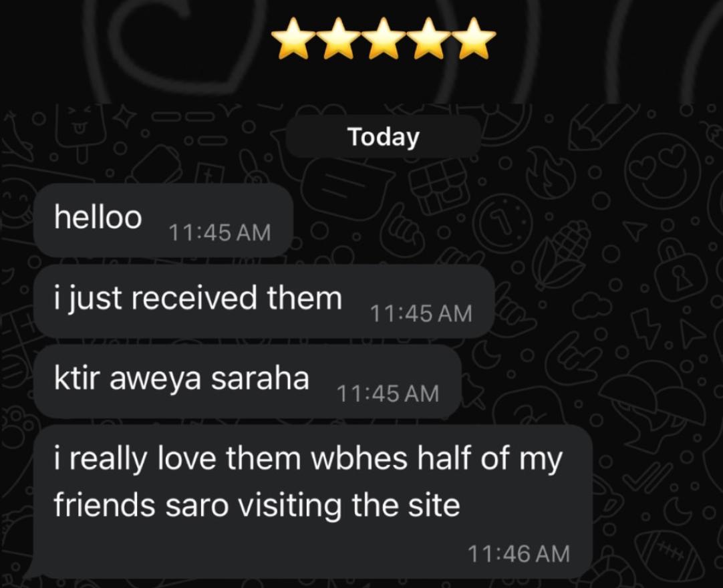This screenshot has width=723, height=588.
Task: Click timestamp next to 'i just received them'
Action: tap(421, 313)
